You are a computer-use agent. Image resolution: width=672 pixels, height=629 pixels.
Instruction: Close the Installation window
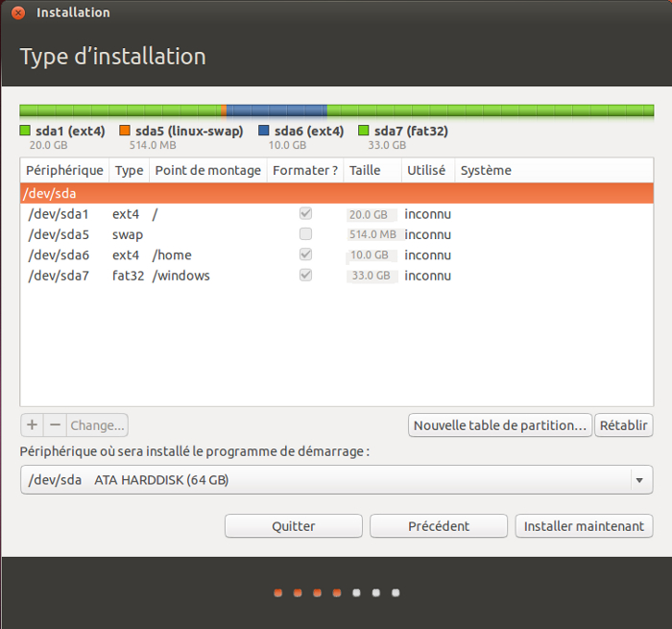click(17, 12)
